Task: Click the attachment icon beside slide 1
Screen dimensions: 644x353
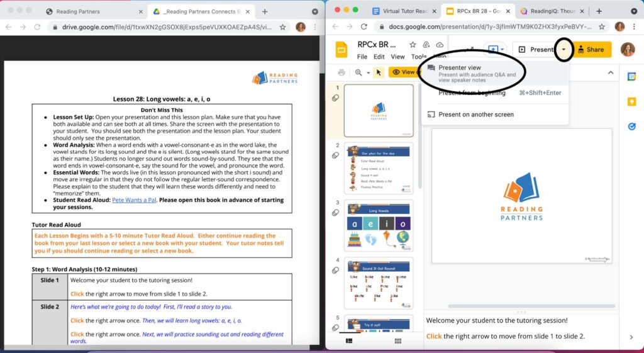Action: [336, 98]
